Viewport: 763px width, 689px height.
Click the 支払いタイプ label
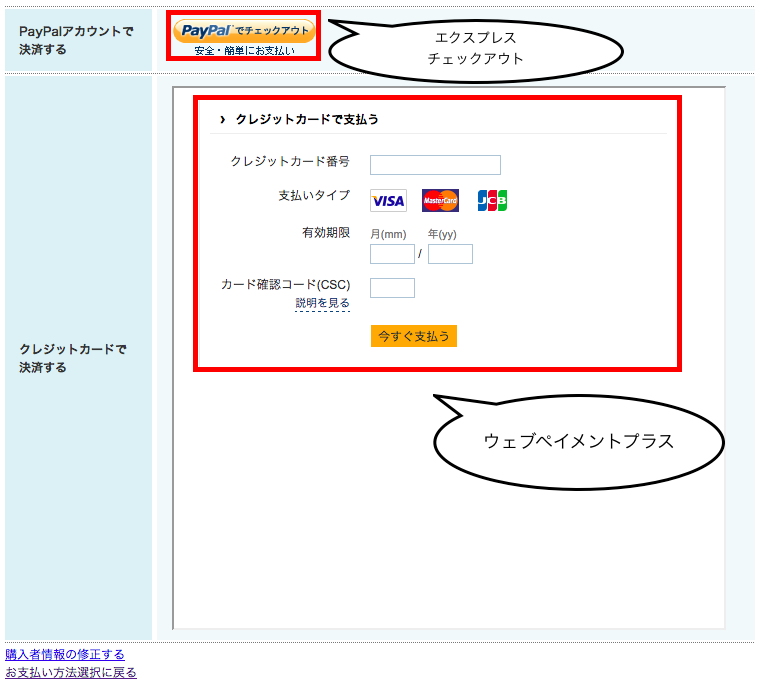[314, 195]
